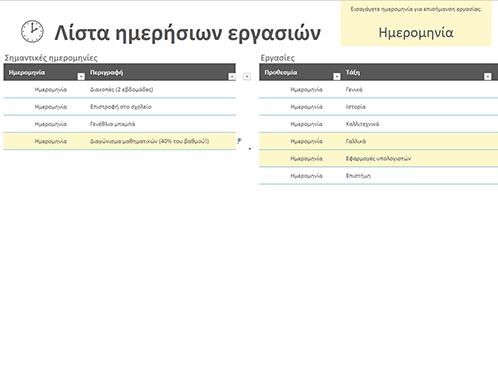The image size is (498, 382).
Task: Click the green flag icon beside math exam row
Action: [239, 141]
